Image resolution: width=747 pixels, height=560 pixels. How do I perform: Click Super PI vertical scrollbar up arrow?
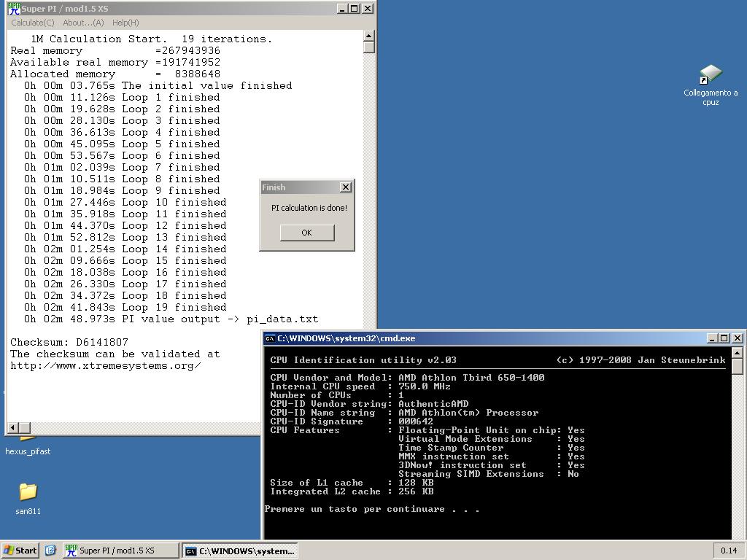[x=368, y=36]
